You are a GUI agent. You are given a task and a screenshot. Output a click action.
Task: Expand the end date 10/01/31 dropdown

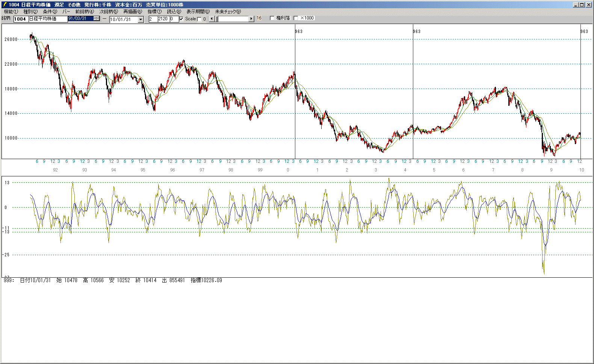point(141,20)
